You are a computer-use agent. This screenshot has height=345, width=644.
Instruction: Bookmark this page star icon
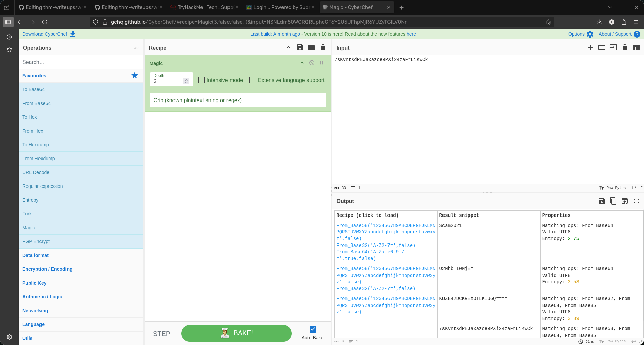(x=548, y=22)
